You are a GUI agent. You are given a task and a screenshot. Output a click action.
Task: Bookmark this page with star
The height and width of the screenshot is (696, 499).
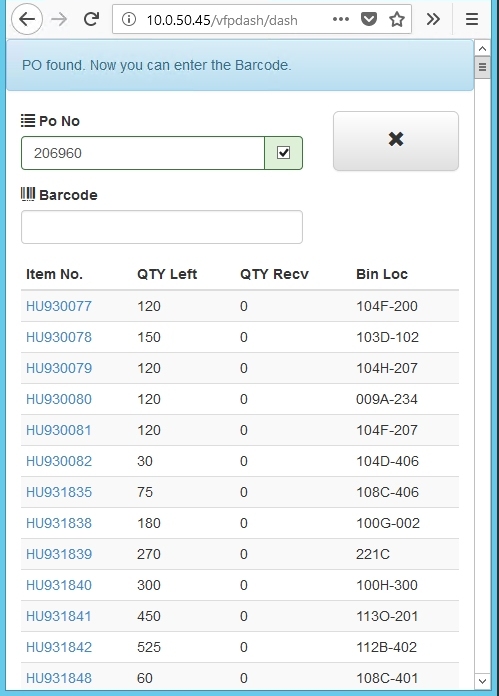click(396, 19)
